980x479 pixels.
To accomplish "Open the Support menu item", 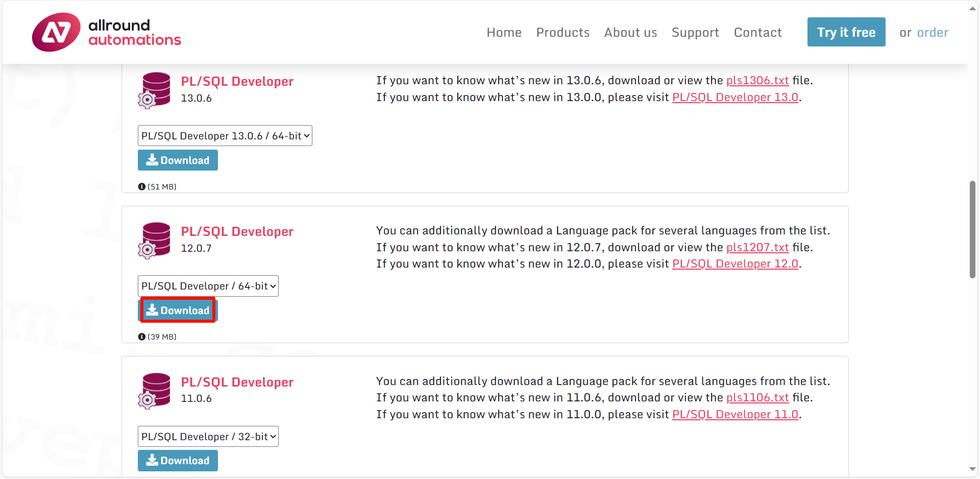I will click(695, 33).
